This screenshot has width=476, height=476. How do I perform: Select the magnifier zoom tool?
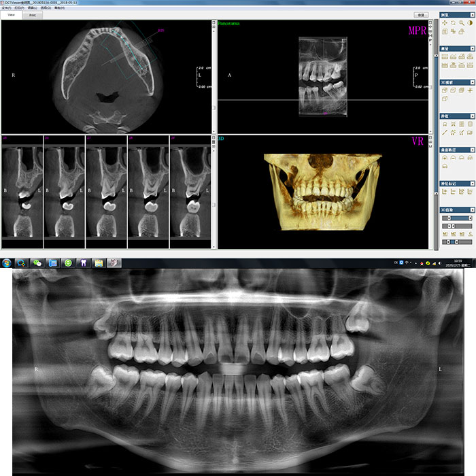click(462, 23)
